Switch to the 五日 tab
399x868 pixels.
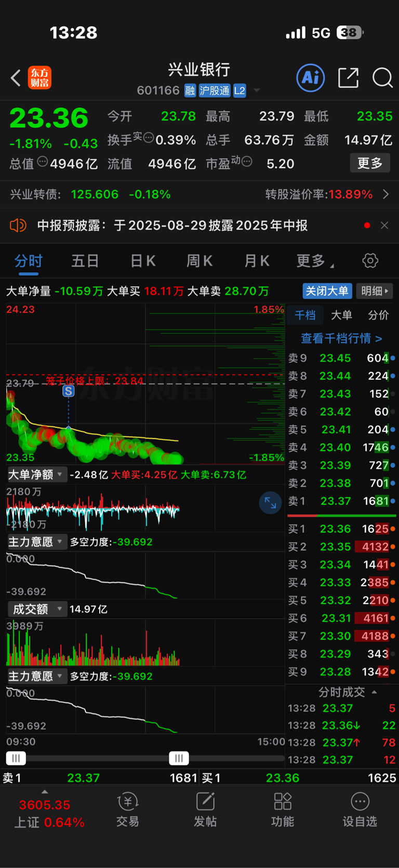pos(85,261)
